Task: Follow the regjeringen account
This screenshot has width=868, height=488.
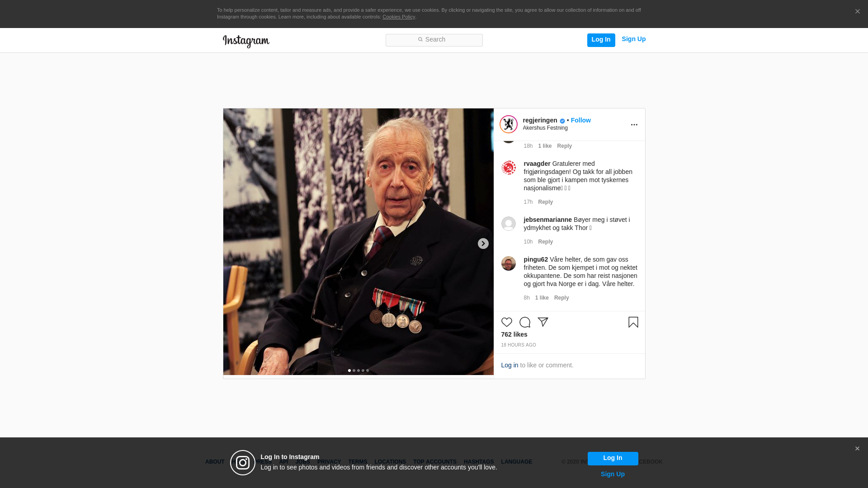Action: (x=580, y=120)
